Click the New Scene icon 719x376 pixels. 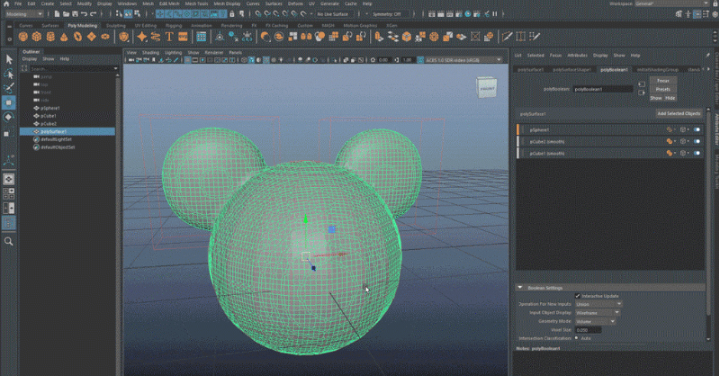click(x=57, y=14)
